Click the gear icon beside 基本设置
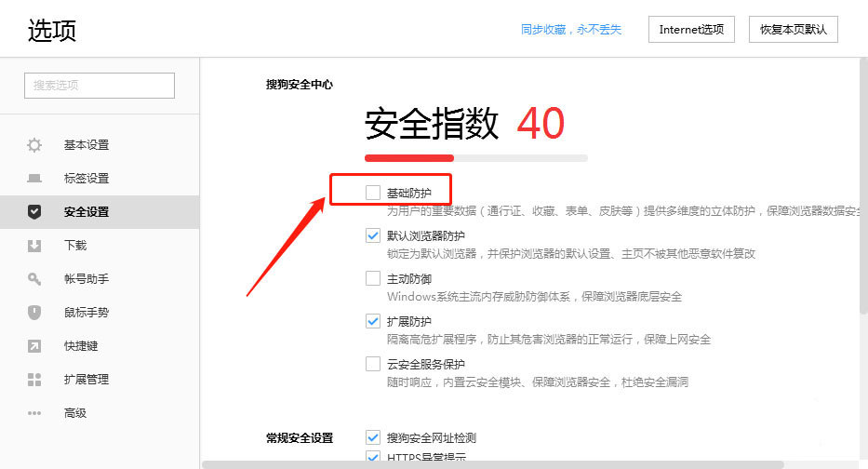 click(34, 145)
